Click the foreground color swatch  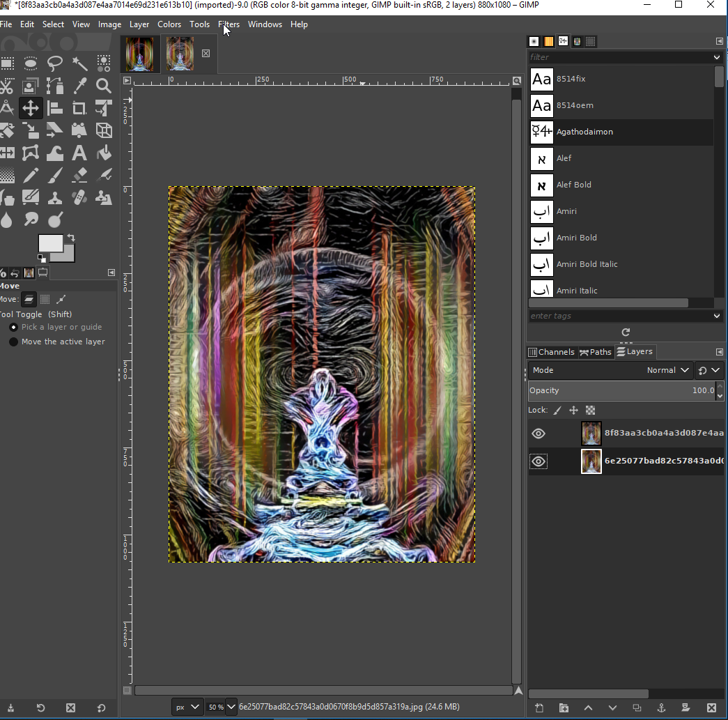pos(49,243)
